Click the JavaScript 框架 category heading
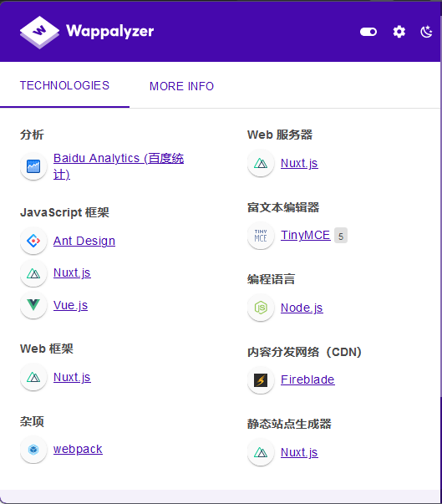This screenshot has height=504, width=442. point(64,212)
